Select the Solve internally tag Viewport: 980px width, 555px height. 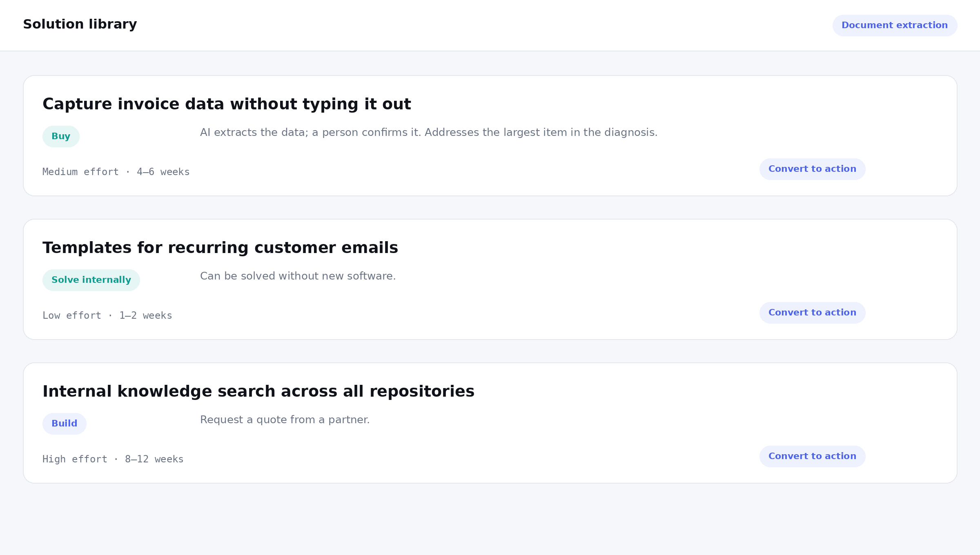coord(91,280)
